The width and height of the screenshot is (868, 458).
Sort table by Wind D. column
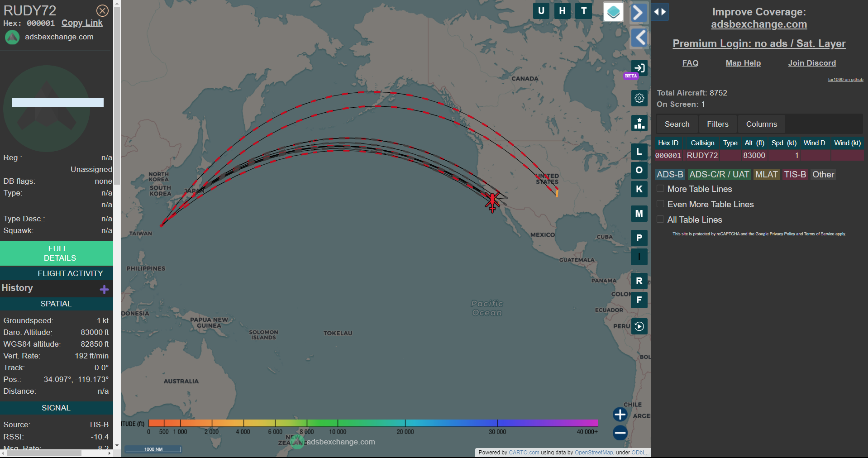815,143
